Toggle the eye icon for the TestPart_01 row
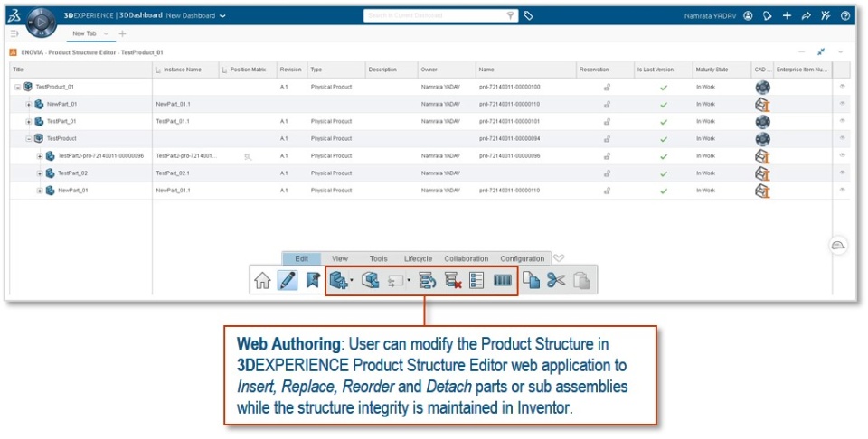 tap(842, 121)
